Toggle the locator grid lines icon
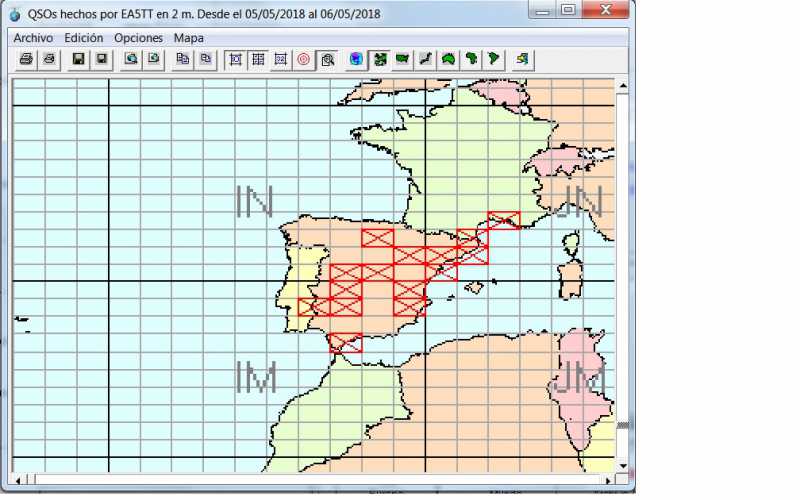Image resolution: width=800 pixels, height=500 pixels. click(258, 59)
